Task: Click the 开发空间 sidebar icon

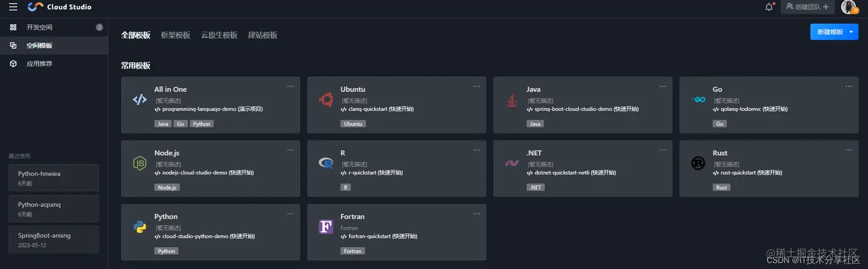Action: [x=13, y=27]
